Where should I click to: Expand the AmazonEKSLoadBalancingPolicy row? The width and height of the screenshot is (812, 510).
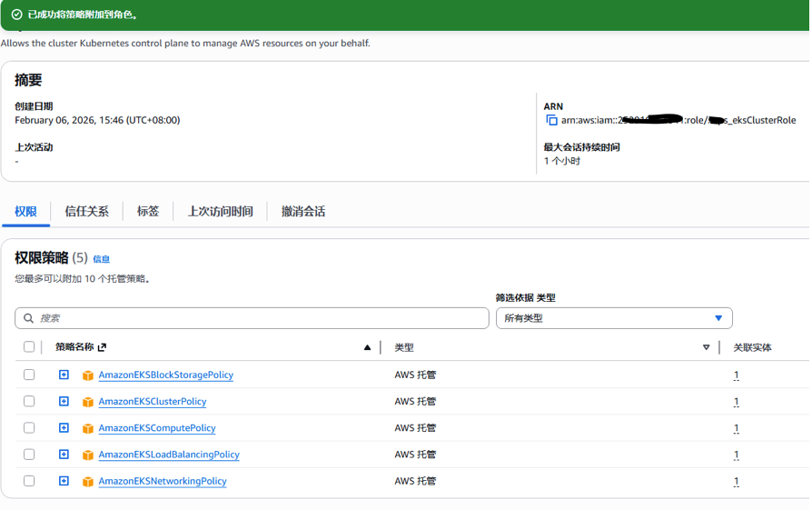coord(64,455)
